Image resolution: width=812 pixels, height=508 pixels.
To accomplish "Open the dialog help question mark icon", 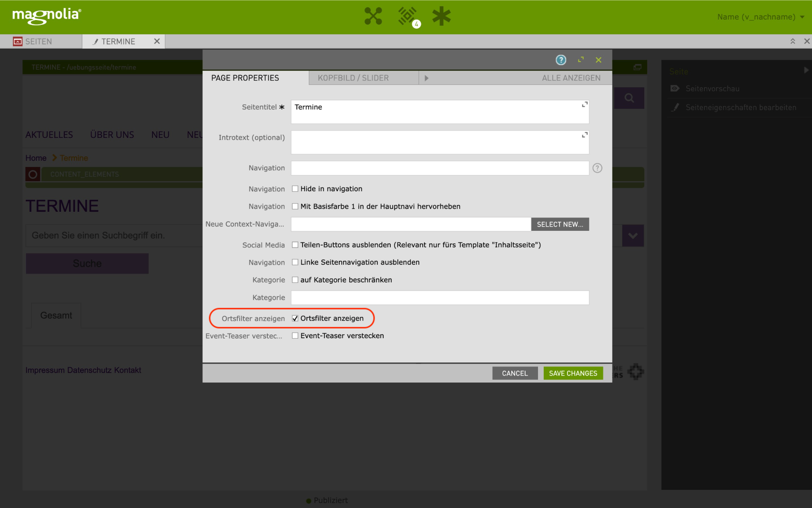I will (x=561, y=60).
